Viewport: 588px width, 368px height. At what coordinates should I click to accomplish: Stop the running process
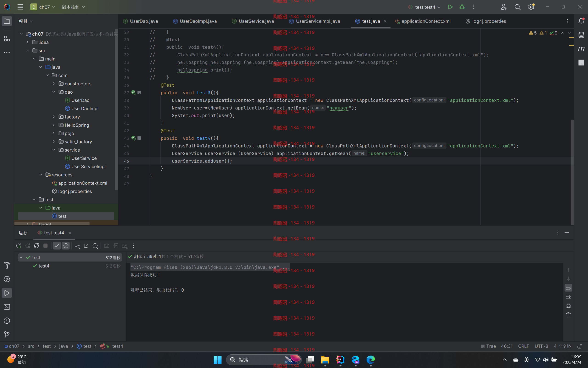(x=45, y=246)
